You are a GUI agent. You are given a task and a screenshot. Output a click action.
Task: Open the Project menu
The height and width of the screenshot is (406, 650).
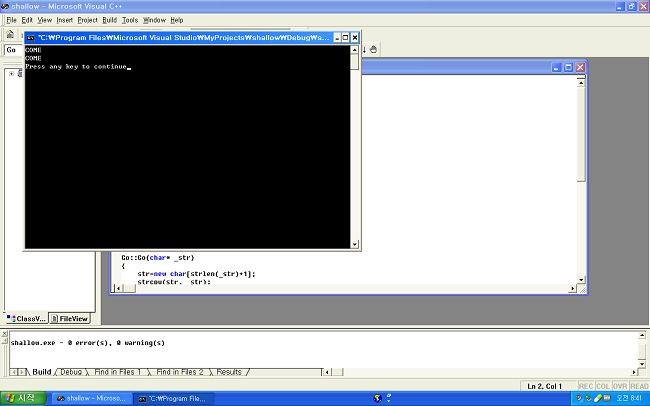click(87, 20)
